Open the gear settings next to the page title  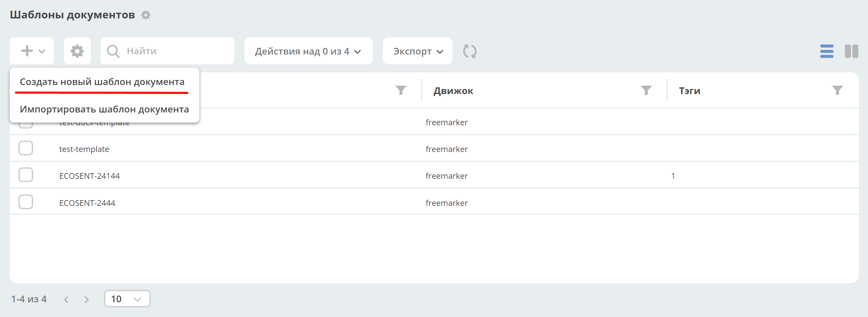pyautogui.click(x=145, y=15)
